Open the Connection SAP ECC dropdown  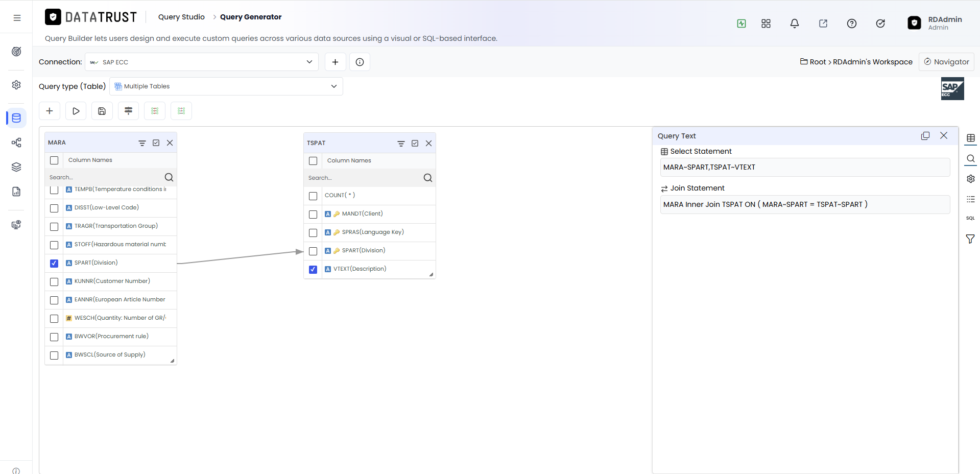click(x=202, y=62)
